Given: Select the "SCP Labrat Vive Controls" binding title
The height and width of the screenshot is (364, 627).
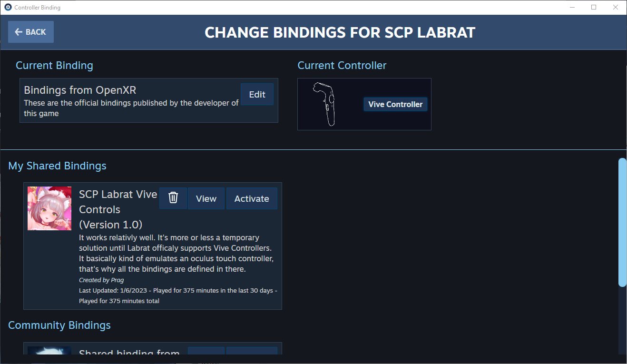Looking at the screenshot, I should click(x=118, y=202).
